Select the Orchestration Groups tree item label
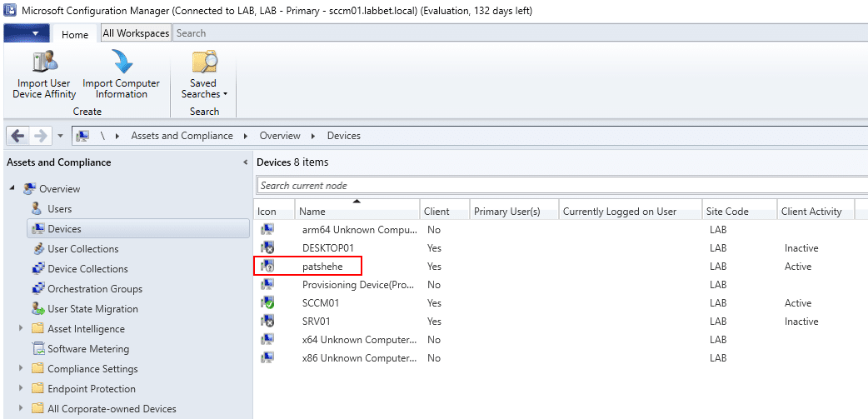The width and height of the screenshot is (868, 419). pyautogui.click(x=95, y=289)
